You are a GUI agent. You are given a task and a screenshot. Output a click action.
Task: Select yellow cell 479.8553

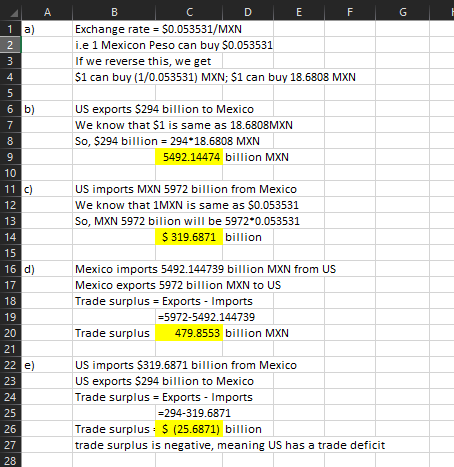pyautogui.click(x=189, y=333)
